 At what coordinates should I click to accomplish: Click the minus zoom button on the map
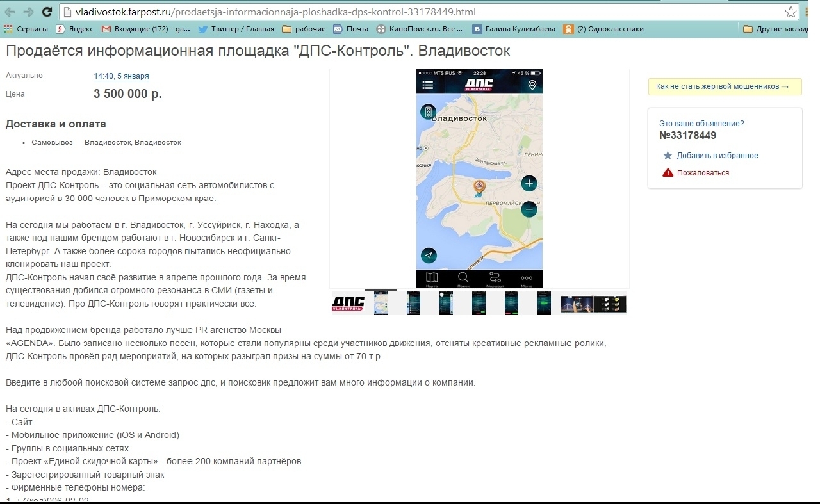529,209
